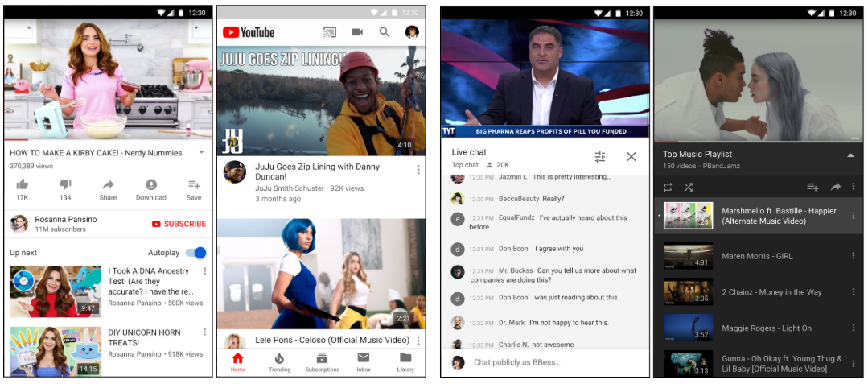Tap the camera record icon in header

[358, 32]
